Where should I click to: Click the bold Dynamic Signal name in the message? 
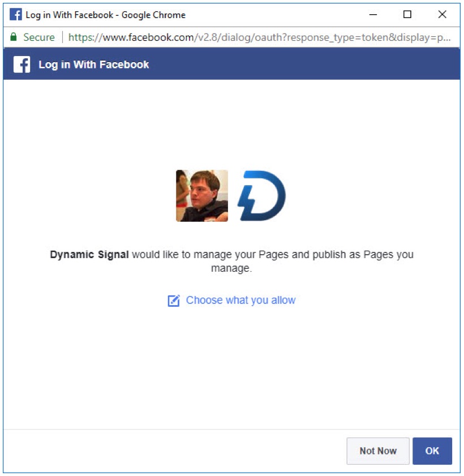(x=89, y=254)
